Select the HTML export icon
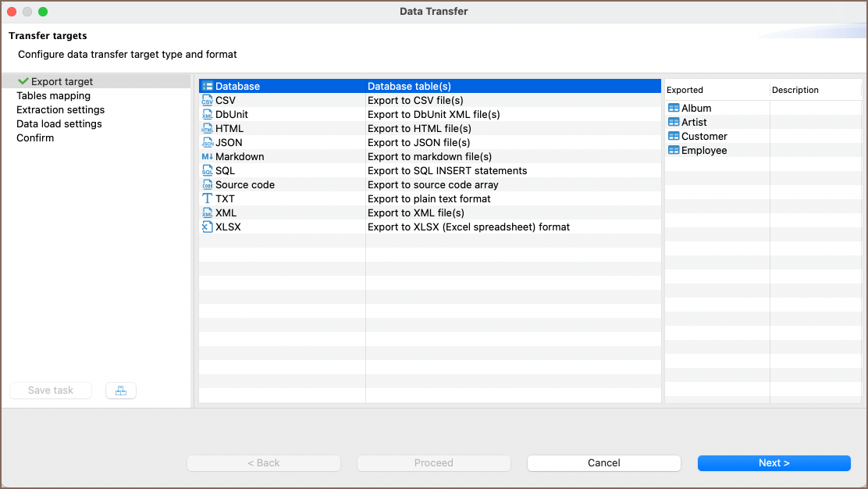 207,129
